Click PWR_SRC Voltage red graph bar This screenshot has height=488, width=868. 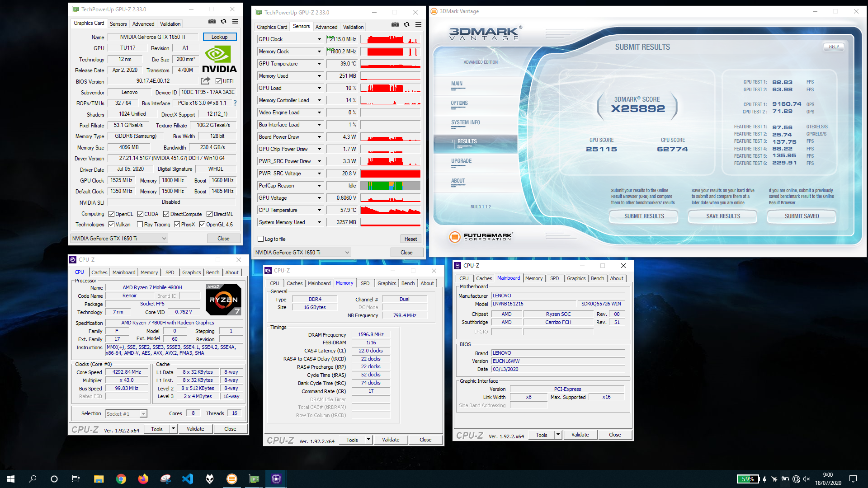click(391, 174)
